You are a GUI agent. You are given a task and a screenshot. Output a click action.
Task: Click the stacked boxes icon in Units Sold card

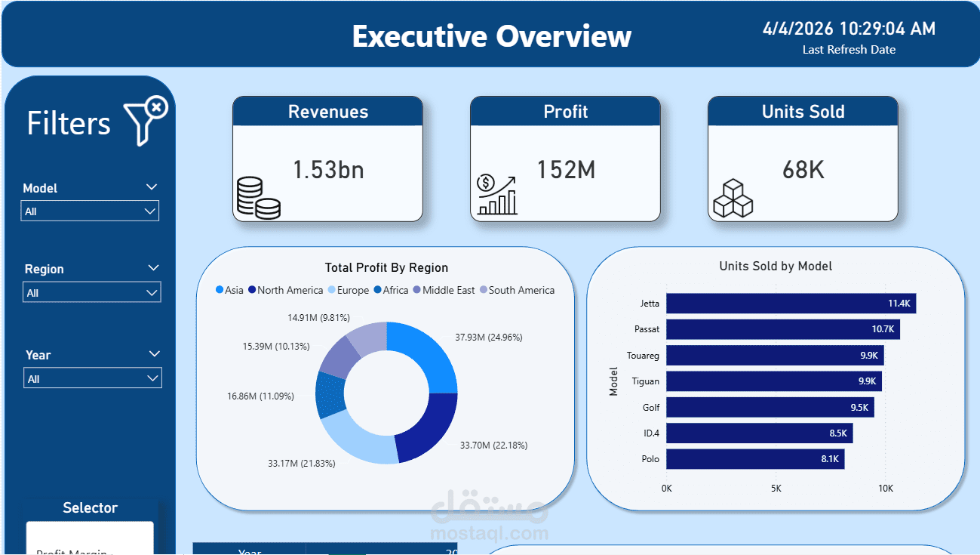[x=733, y=199]
